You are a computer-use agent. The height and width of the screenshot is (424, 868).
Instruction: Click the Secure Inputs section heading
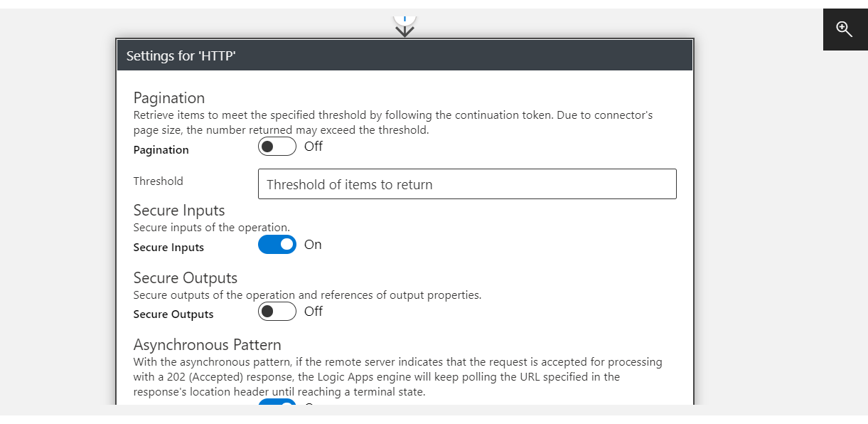coord(178,210)
